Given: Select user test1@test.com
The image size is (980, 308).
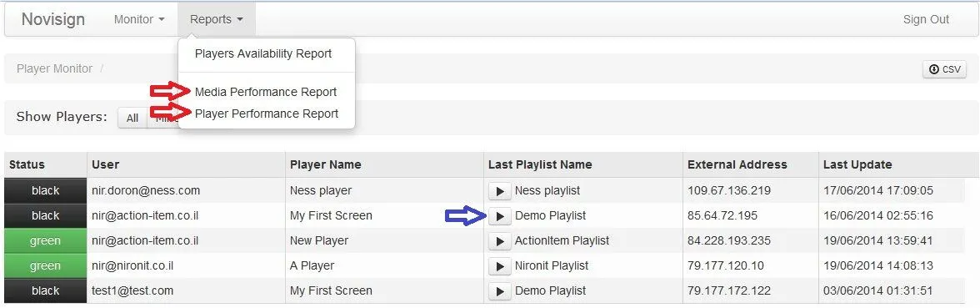Looking at the screenshot, I should tap(132, 291).
